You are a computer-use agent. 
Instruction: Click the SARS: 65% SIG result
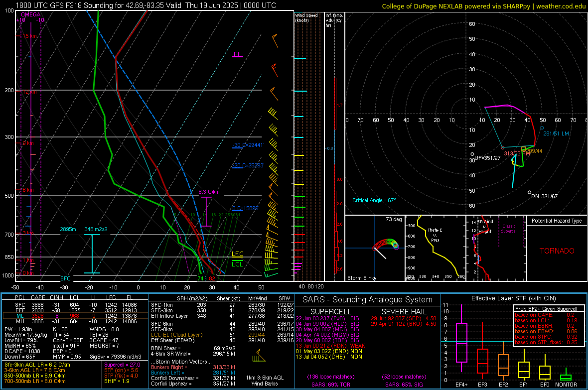[404, 385]
